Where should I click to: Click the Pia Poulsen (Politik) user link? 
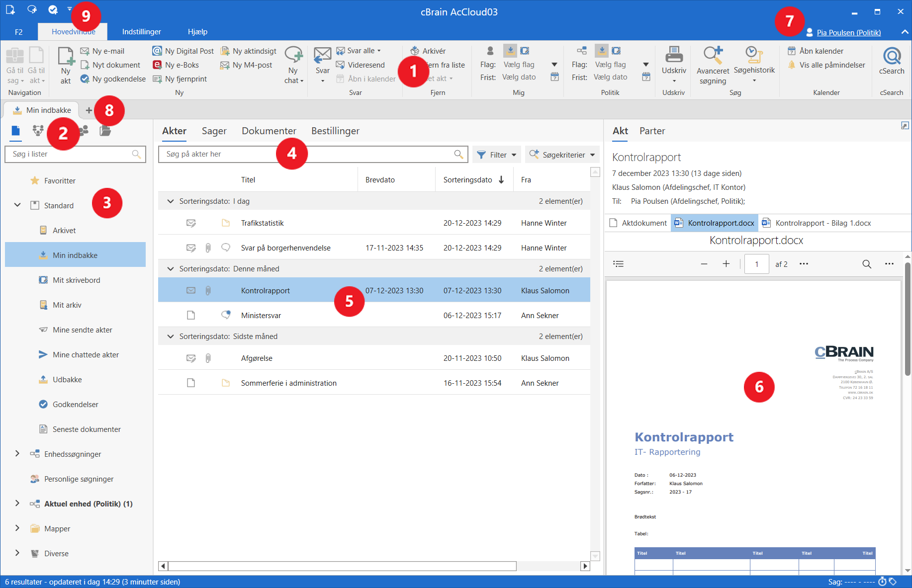tap(848, 33)
